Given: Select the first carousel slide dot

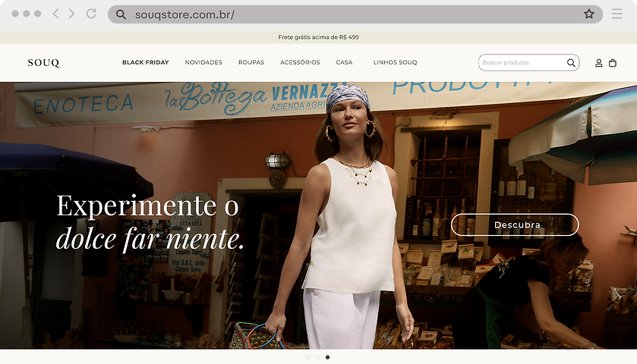Looking at the screenshot, I should [308, 357].
